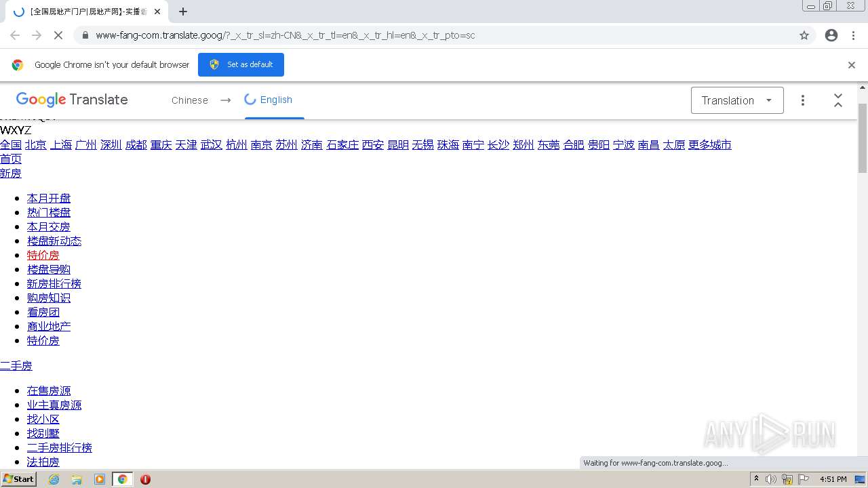Select the Chinese source language tab
This screenshot has height=488, width=868.
(190, 100)
